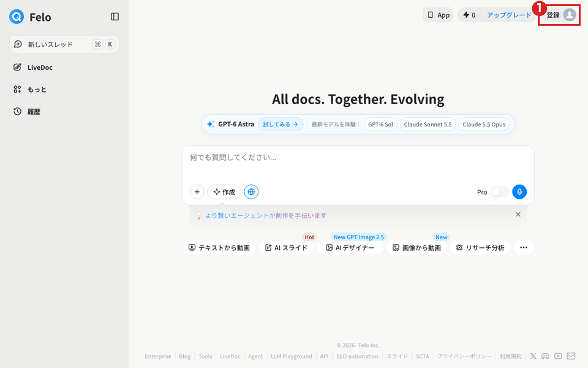Open the SEO automation footer link
The width and height of the screenshot is (588, 368).
click(x=357, y=356)
